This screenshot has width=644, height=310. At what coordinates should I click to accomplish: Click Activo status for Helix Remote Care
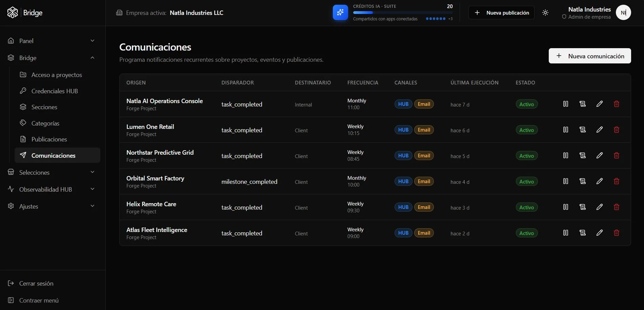527,207
